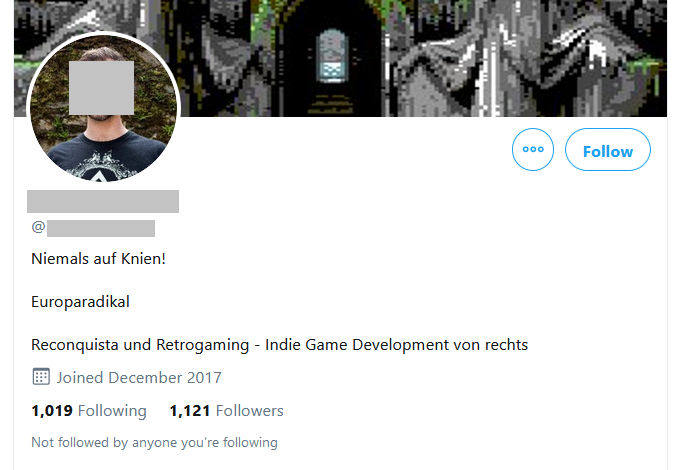View the pixel-art header banner image

340,58
